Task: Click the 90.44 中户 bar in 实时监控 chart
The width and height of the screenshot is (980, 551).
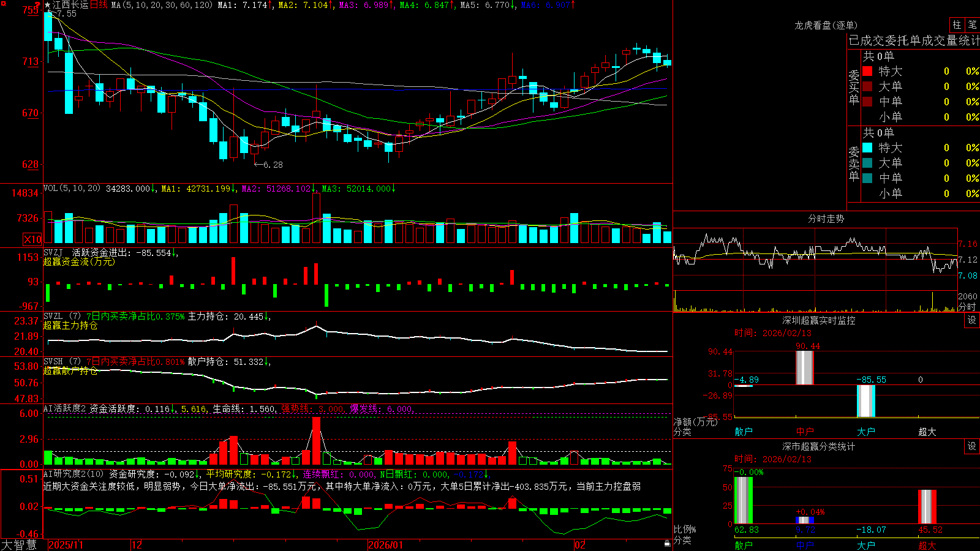Action: (805, 367)
